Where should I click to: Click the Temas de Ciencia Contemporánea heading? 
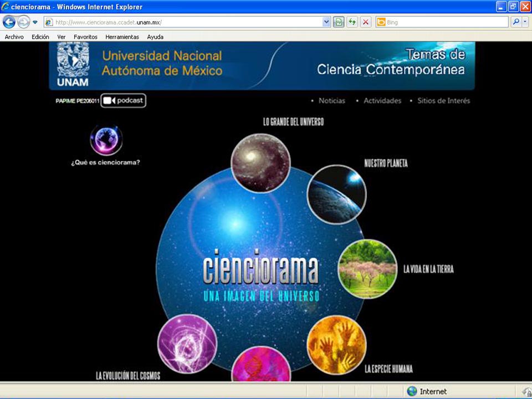(x=391, y=62)
